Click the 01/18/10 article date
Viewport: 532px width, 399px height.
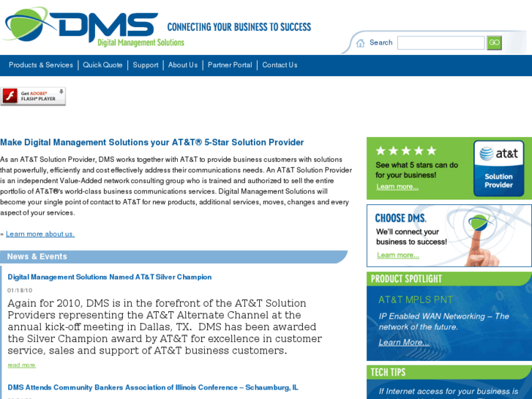[20, 291]
